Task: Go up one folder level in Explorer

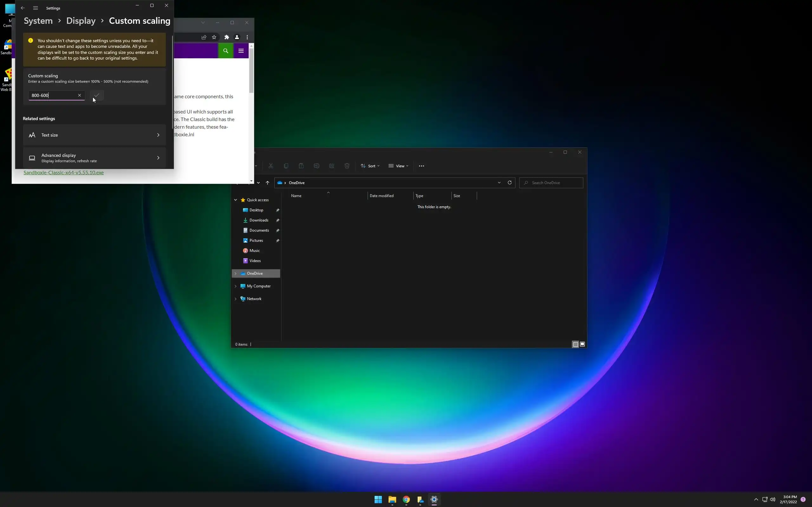Action: tap(267, 183)
